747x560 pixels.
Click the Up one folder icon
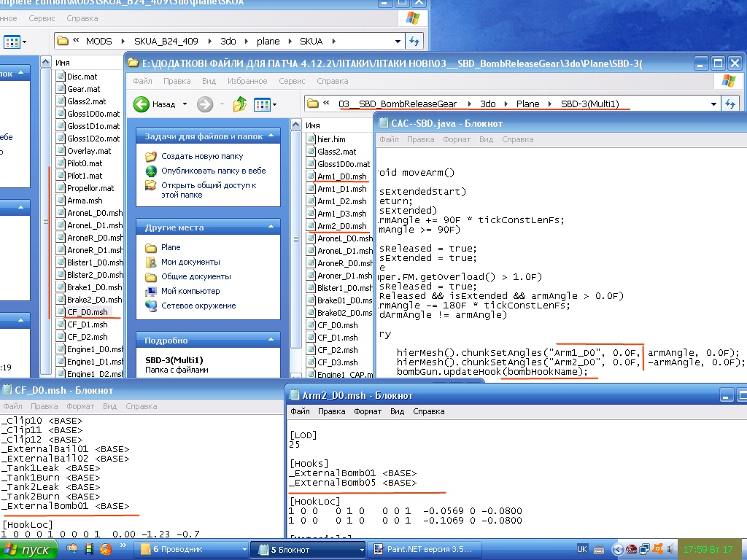tap(239, 104)
